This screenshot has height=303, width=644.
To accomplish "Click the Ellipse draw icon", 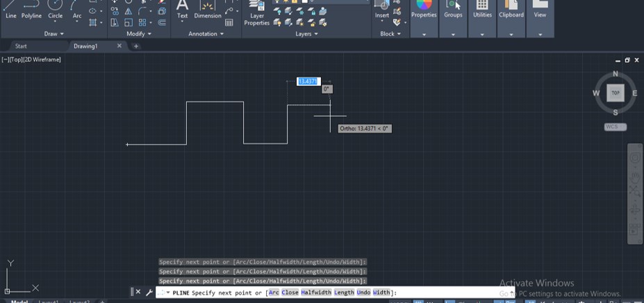I will (x=93, y=11).
